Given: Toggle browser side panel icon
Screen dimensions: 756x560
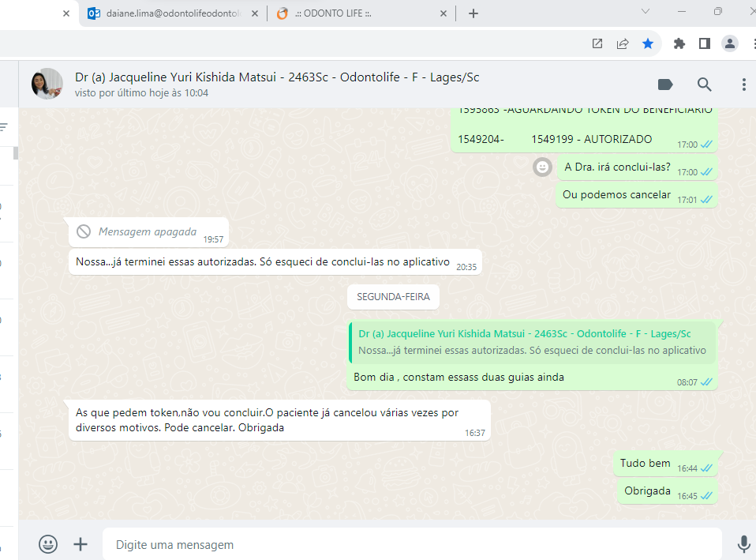Looking at the screenshot, I should pos(705,44).
